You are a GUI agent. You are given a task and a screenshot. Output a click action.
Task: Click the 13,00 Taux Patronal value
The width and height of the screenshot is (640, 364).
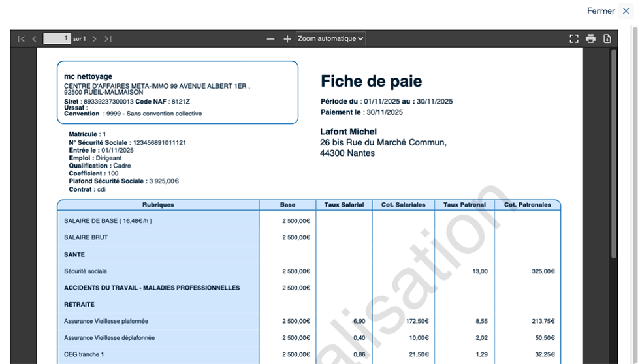click(x=480, y=271)
